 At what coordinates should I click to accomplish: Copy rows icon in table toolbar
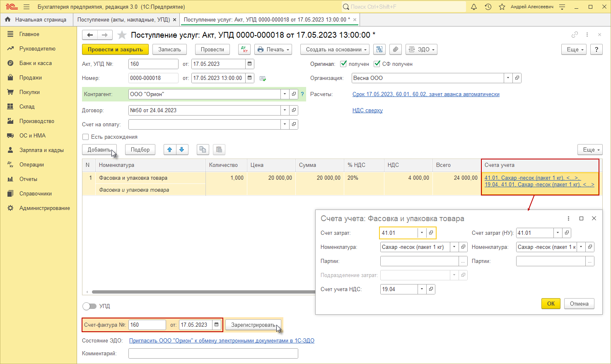tap(203, 149)
